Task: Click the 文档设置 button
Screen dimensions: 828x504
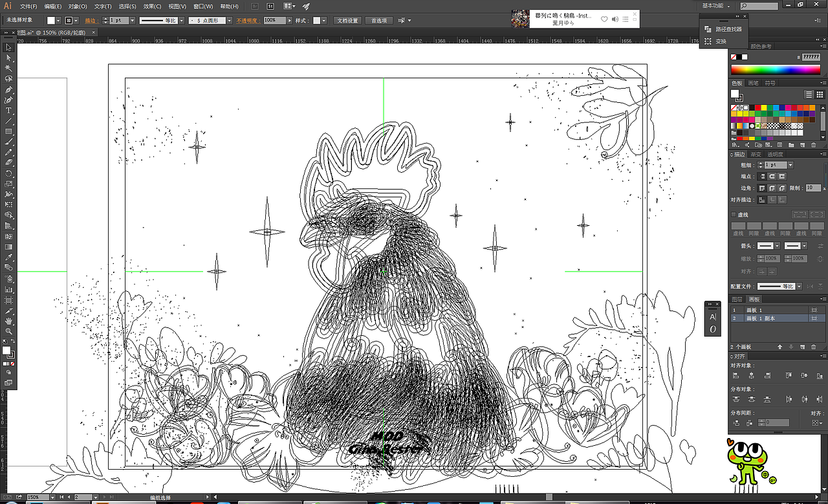Action: point(347,21)
